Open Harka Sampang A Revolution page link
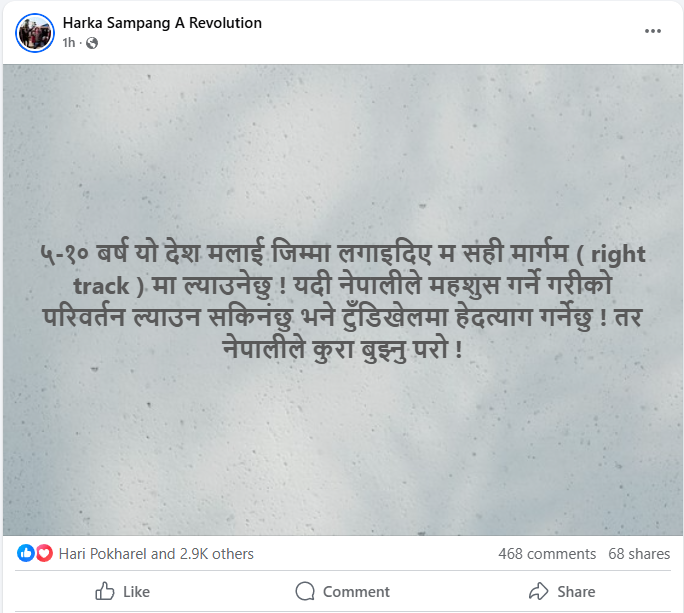Image resolution: width=684 pixels, height=613 pixels. (162, 23)
